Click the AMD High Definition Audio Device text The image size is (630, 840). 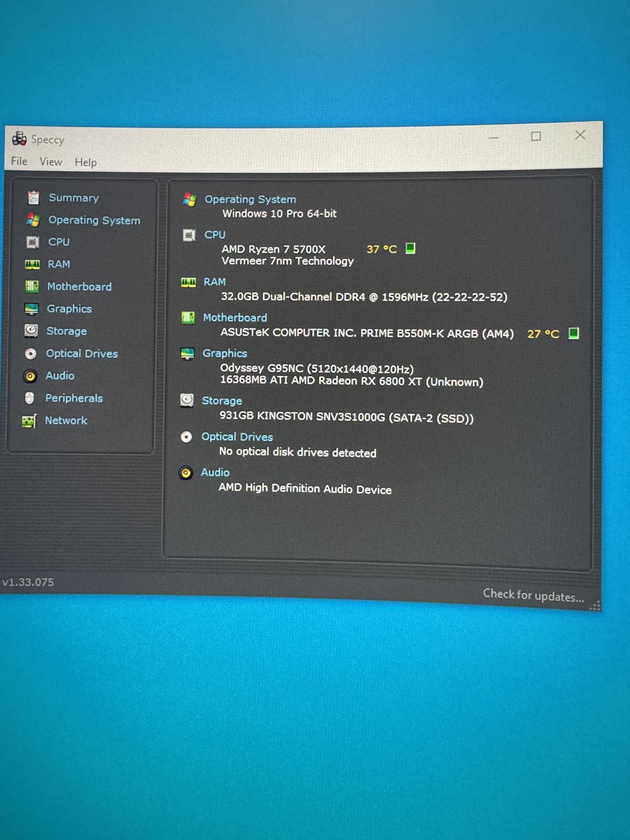pyautogui.click(x=305, y=489)
